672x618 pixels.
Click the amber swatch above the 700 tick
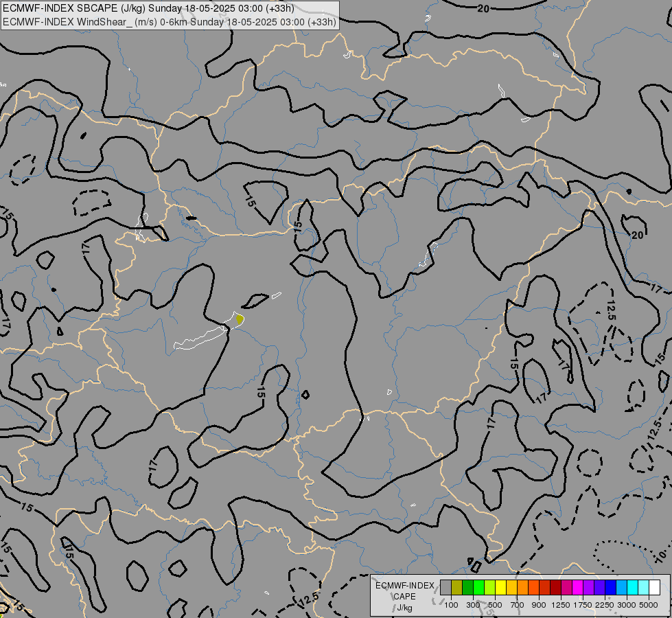coord(511,587)
